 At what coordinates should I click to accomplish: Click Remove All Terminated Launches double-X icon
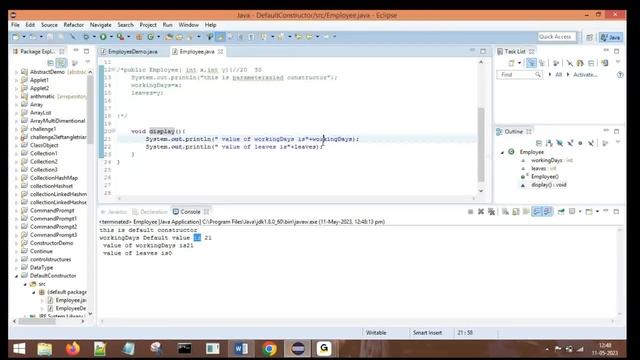491,211
